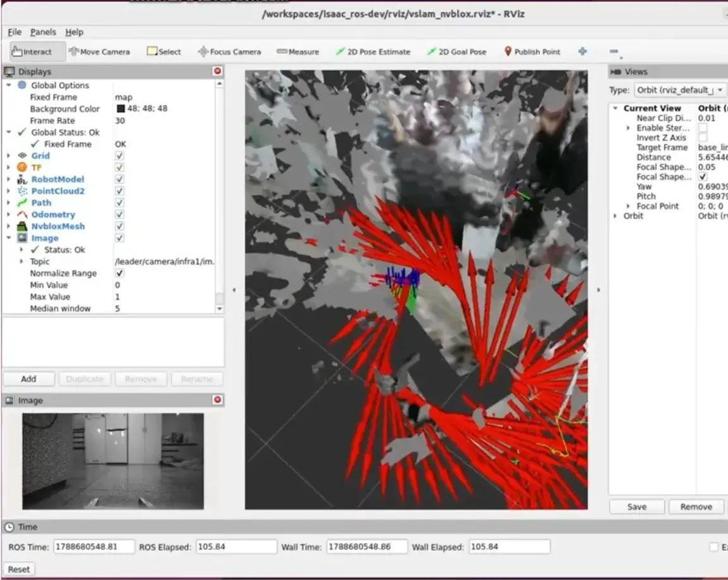Screen dimensions: 728x580
Task: Click the minus remove-tool icon in toolbar
Action: pos(614,51)
